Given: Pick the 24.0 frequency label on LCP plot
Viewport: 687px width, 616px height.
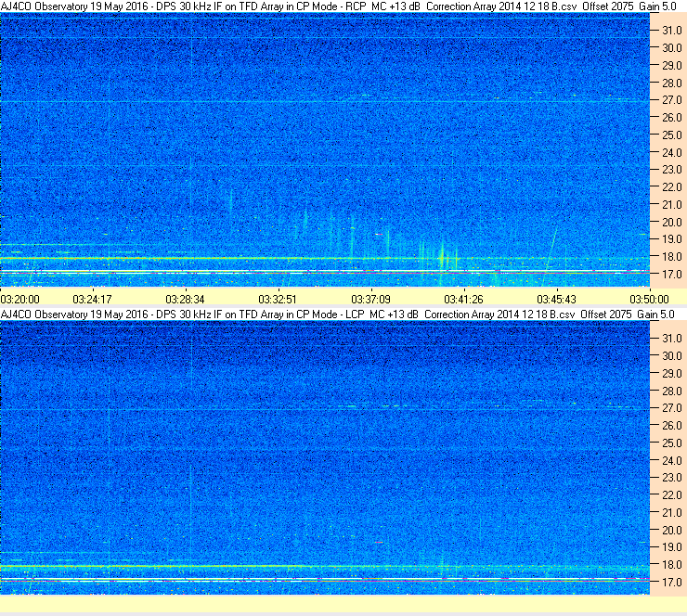Looking at the screenshot, I should (671, 460).
